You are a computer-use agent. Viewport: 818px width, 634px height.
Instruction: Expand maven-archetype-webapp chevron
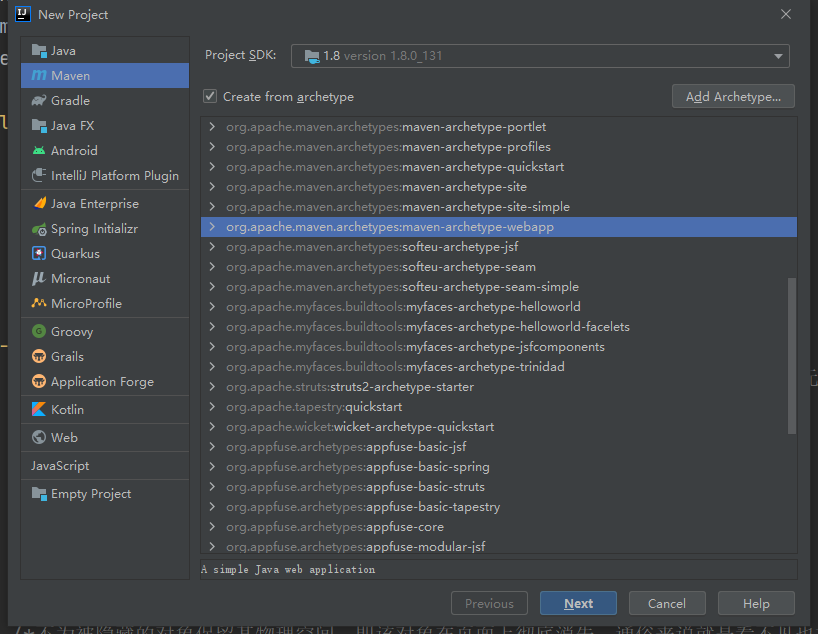point(212,227)
